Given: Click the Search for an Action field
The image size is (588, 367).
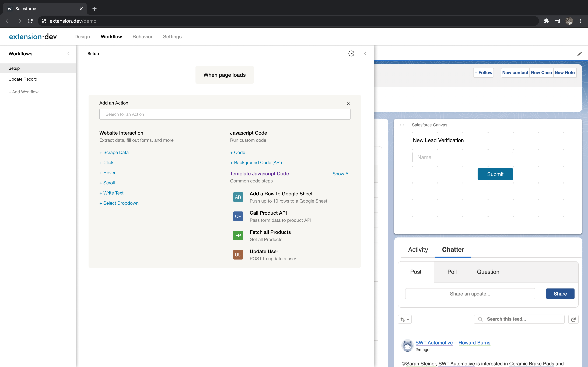Looking at the screenshot, I should (x=225, y=114).
